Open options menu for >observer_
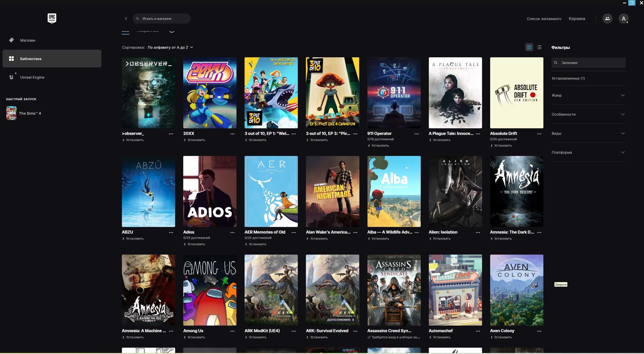 [x=171, y=134]
